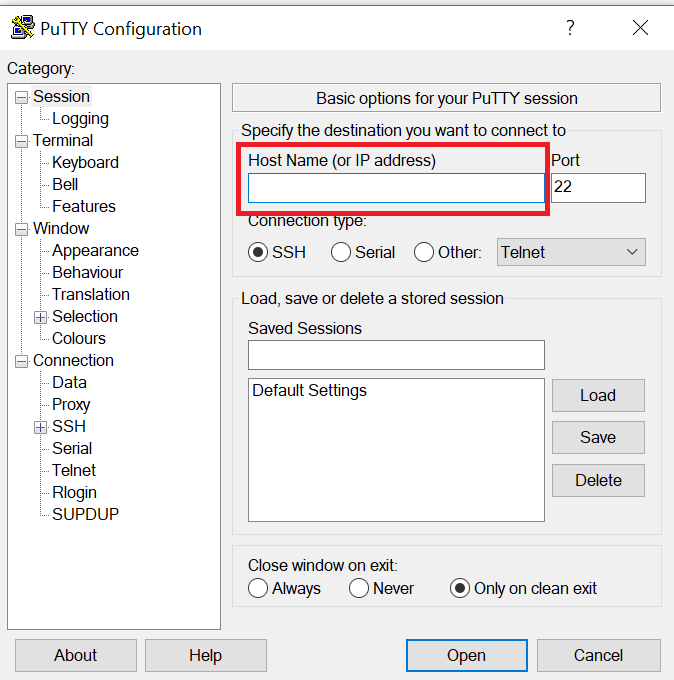Select Always for close window on exit

tap(258, 588)
